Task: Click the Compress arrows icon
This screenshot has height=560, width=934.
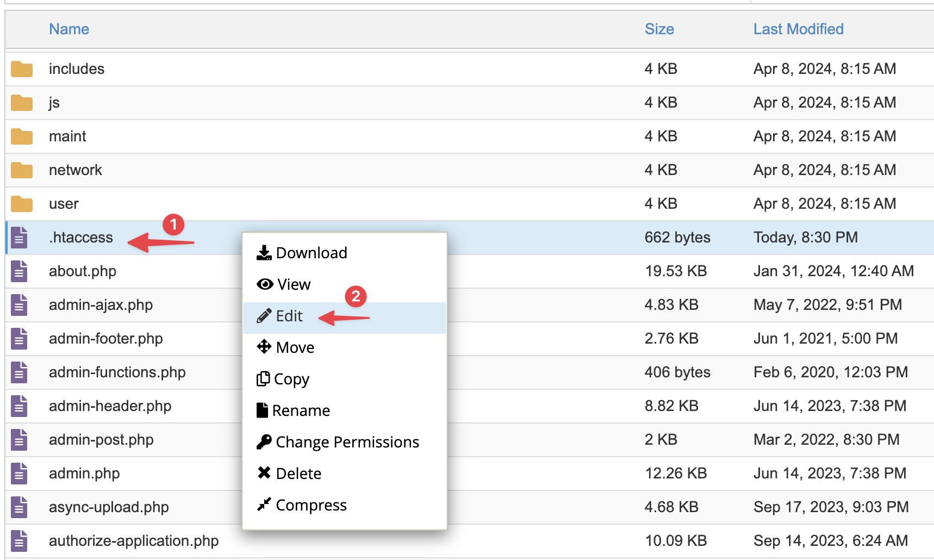Action: click(x=264, y=505)
